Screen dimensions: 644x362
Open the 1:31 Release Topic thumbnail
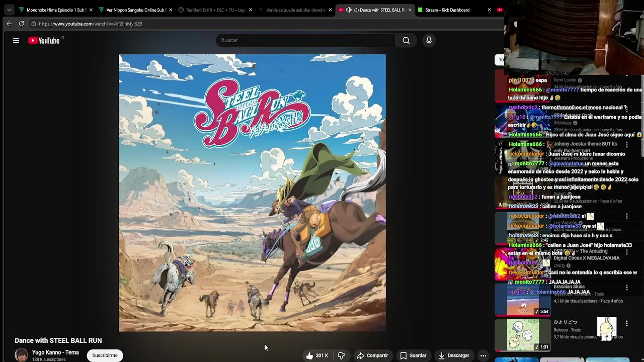tap(522, 335)
